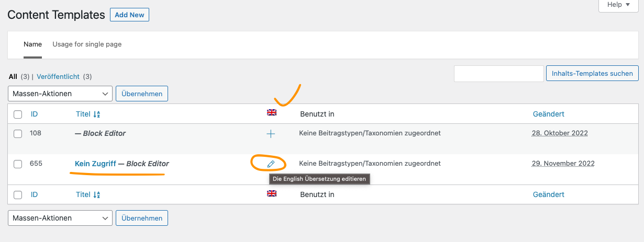Click the template search input field
This screenshot has height=242, width=644.
(499, 74)
